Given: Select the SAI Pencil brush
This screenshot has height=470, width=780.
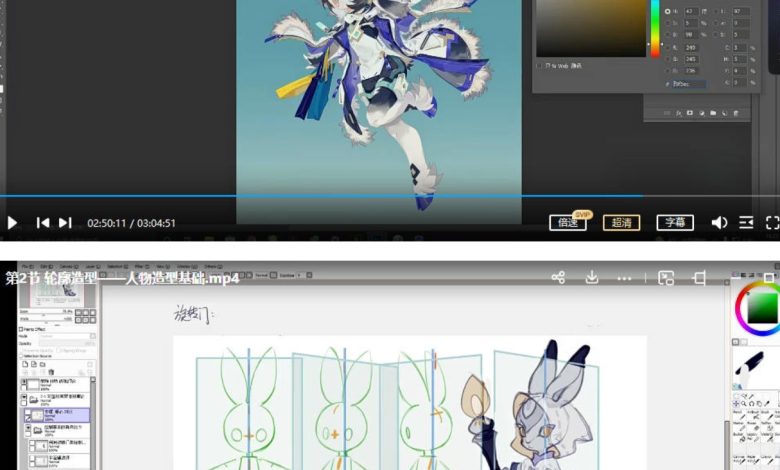Looking at the screenshot, I should click(739, 416).
